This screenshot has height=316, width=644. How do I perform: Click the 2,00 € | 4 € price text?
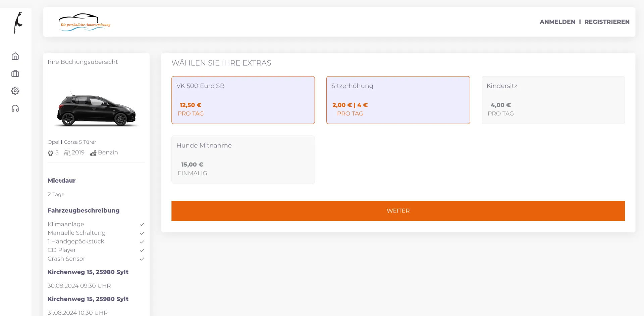tap(350, 105)
